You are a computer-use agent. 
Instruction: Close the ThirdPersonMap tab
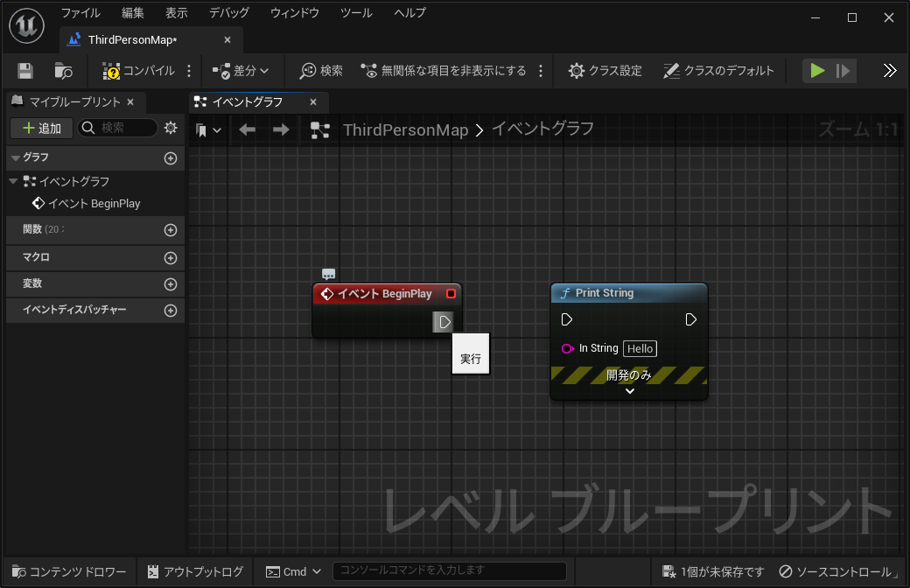pos(227,40)
